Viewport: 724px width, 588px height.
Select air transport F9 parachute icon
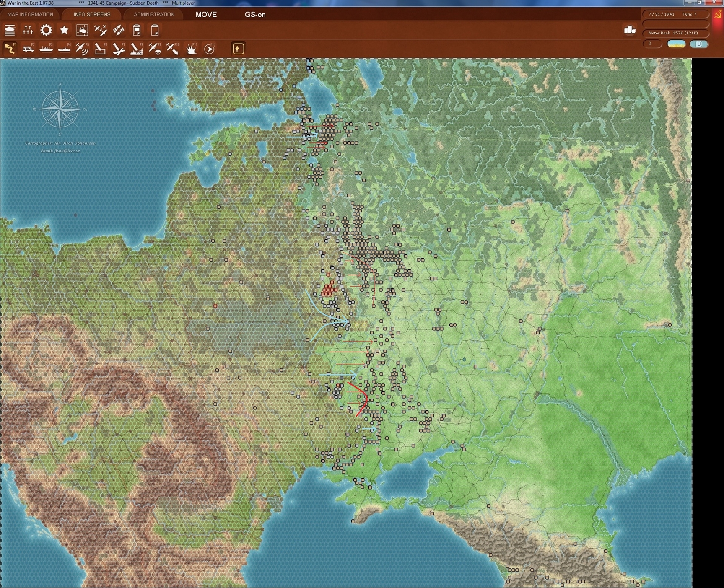pyautogui.click(x=155, y=49)
